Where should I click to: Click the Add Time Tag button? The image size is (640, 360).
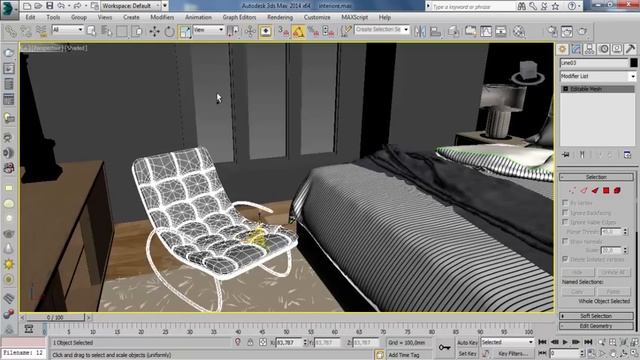(404, 355)
